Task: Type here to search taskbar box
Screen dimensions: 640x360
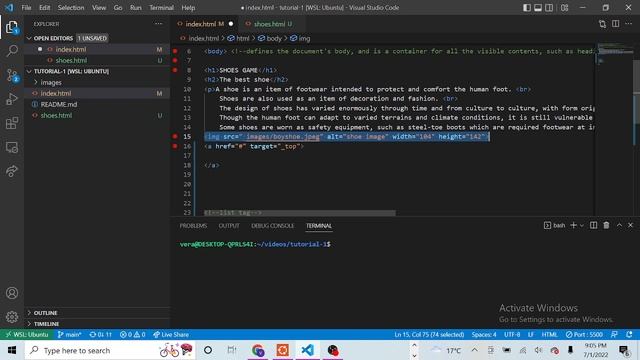Action: 110,350
